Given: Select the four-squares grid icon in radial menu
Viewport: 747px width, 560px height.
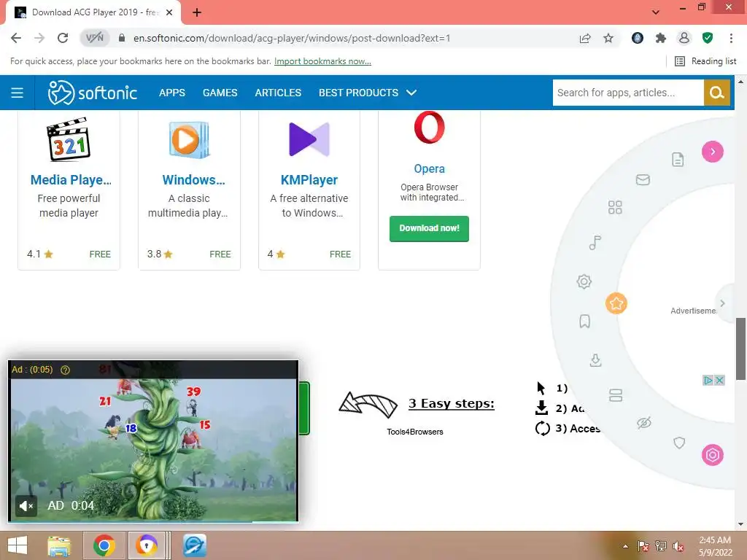Looking at the screenshot, I should click(x=614, y=207).
